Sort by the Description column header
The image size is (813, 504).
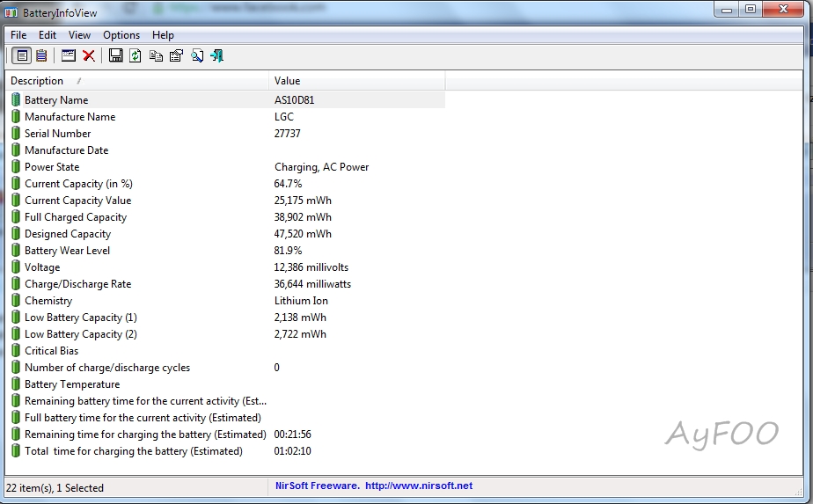coord(137,80)
